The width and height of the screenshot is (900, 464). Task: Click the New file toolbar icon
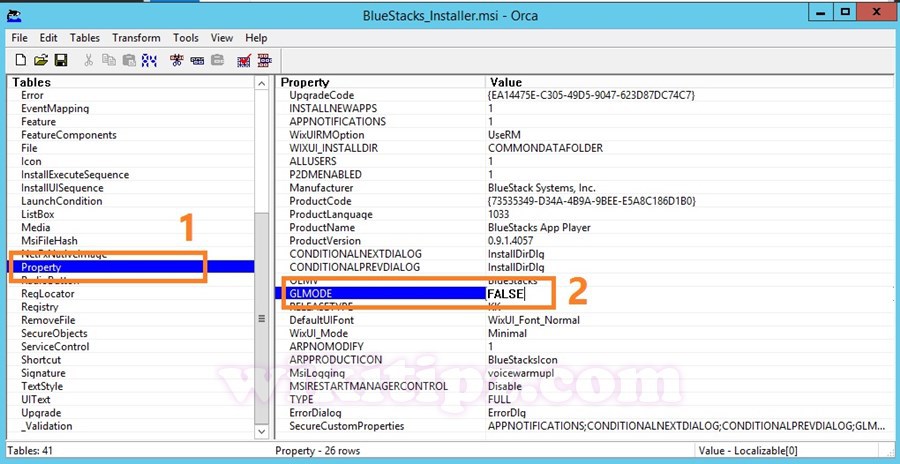click(21, 60)
